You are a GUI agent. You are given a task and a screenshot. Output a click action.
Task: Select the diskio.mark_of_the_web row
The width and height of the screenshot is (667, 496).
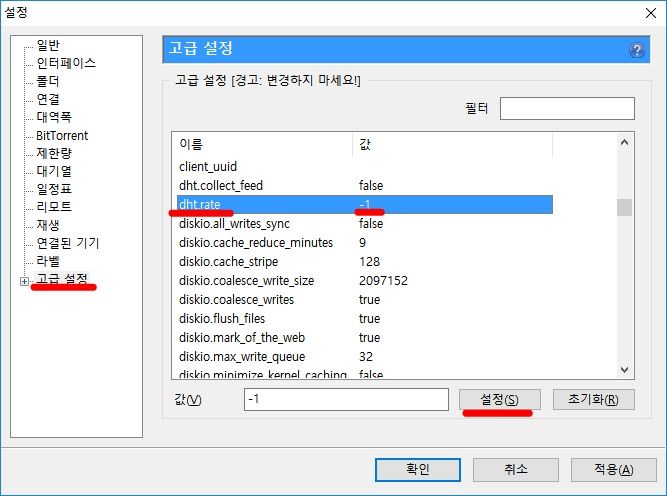365,337
